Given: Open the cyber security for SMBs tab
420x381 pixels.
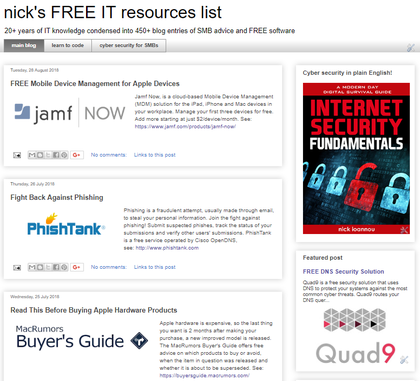Looking at the screenshot, I should coord(129,46).
